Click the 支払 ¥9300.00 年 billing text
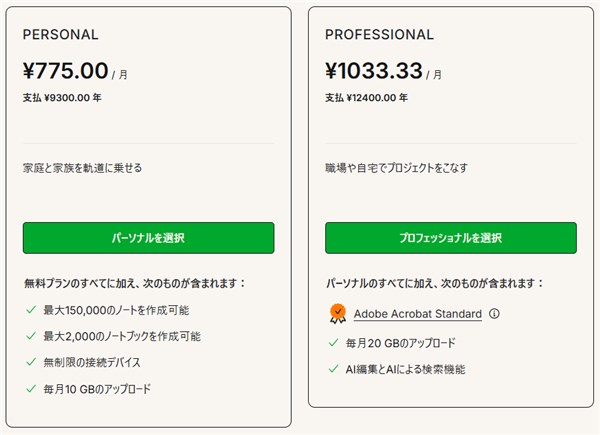This screenshot has height=435, width=600. [x=62, y=98]
